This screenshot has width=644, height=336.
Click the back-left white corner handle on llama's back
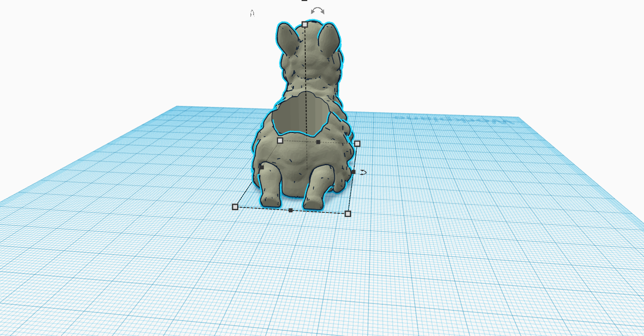click(x=280, y=140)
